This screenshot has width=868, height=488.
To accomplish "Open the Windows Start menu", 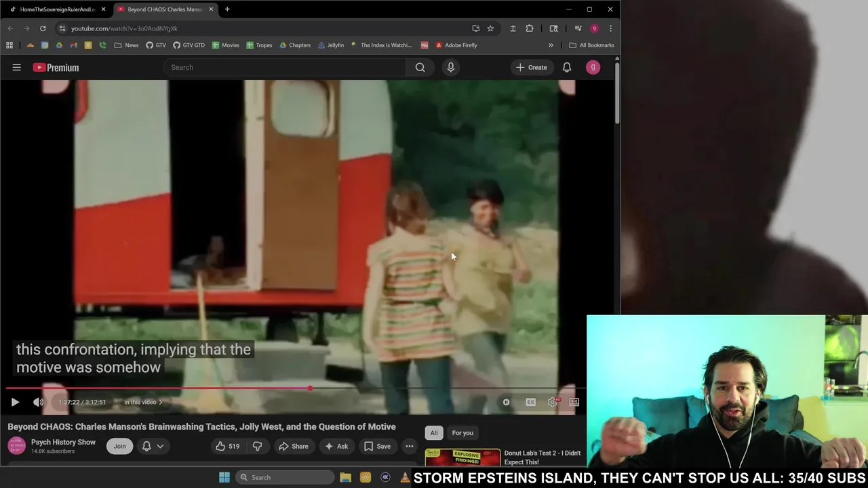I will pos(224,477).
